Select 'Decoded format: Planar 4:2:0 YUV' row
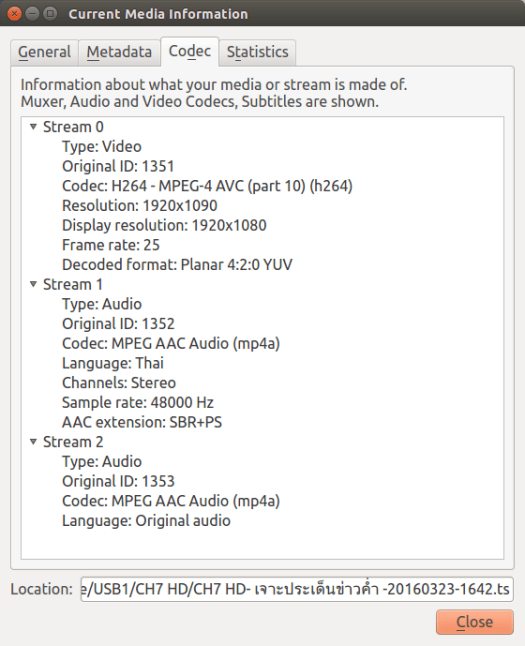The width and height of the screenshot is (525, 646). point(177,264)
